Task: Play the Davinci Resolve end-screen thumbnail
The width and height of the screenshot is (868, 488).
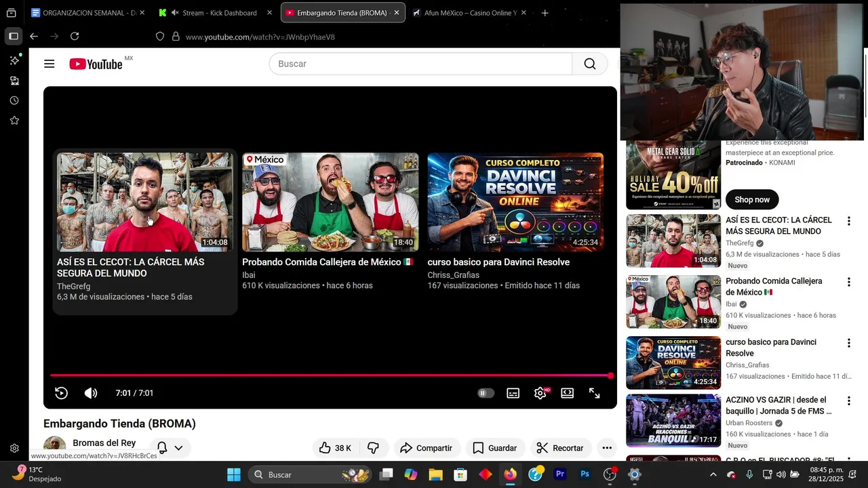Action: [x=515, y=202]
